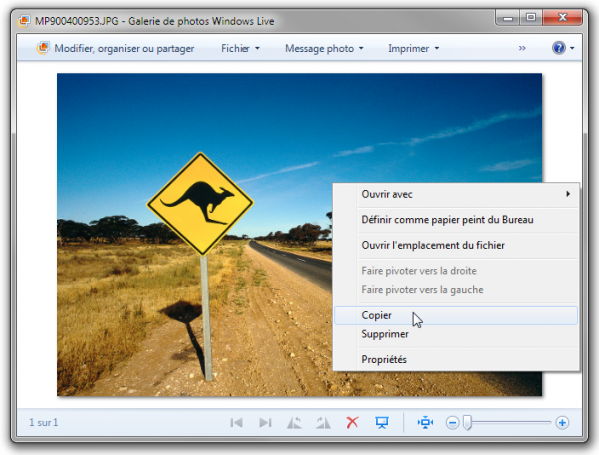Go to the previous photo

(236, 423)
